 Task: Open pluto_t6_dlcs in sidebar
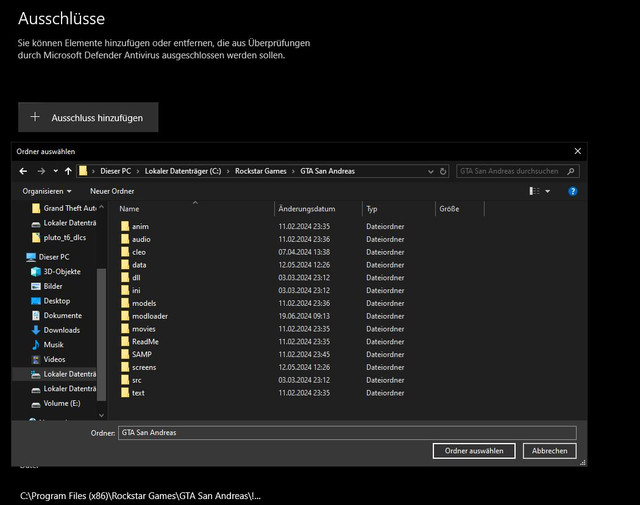[x=59, y=237]
